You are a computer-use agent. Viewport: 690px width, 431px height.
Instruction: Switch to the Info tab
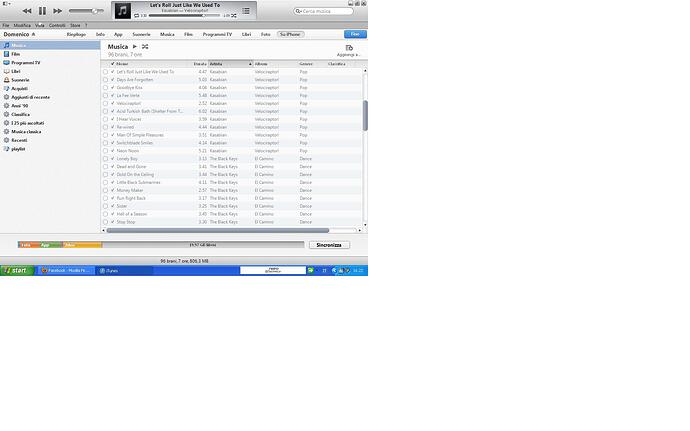pyautogui.click(x=100, y=34)
